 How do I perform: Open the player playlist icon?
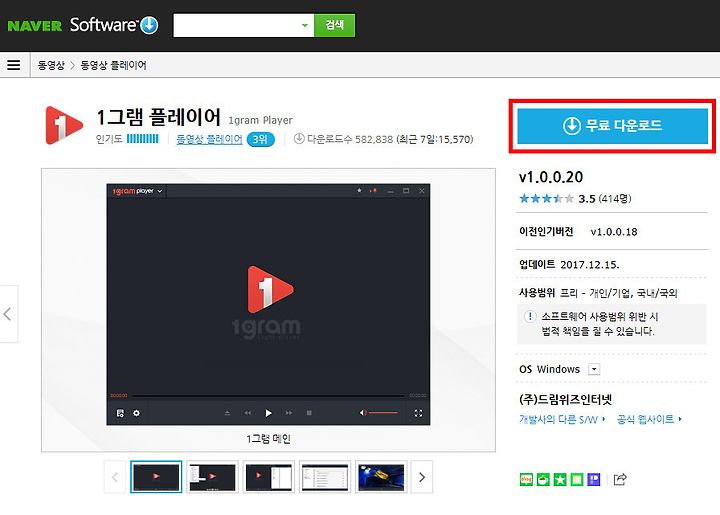(120, 413)
